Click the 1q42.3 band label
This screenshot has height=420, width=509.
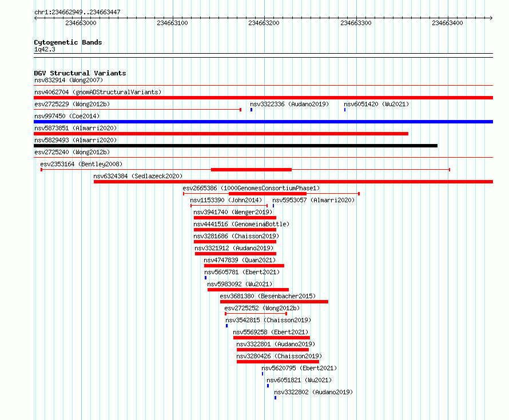pos(45,50)
